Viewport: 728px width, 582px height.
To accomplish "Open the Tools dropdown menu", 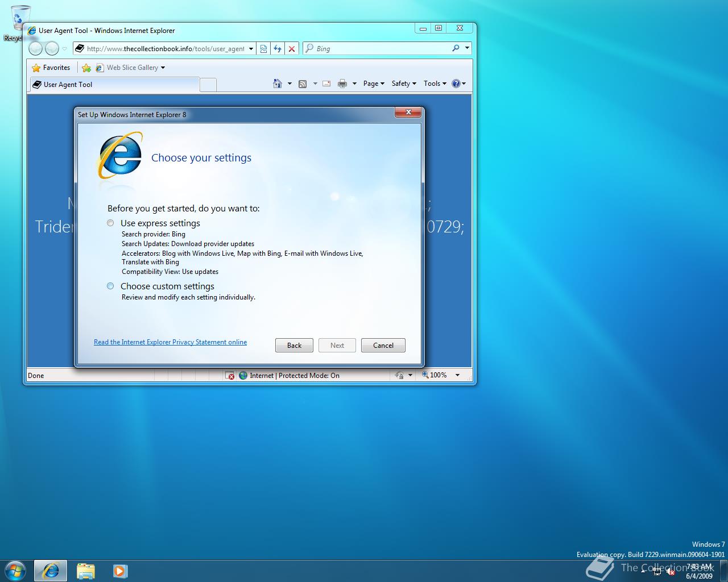I will point(434,83).
